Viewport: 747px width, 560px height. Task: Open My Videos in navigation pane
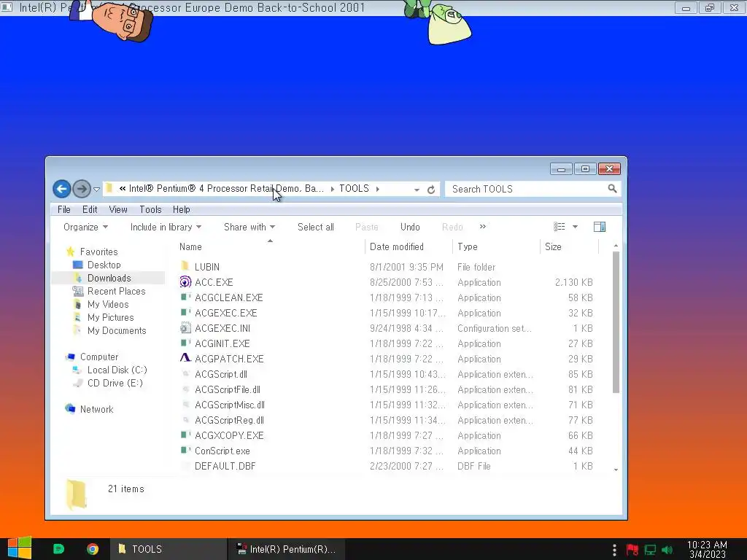click(x=108, y=304)
